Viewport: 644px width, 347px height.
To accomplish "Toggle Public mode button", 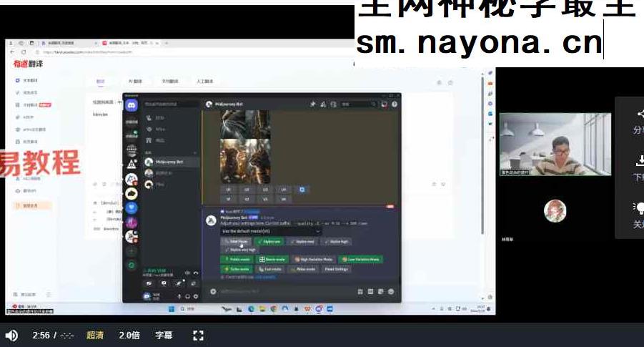I will tap(237, 260).
